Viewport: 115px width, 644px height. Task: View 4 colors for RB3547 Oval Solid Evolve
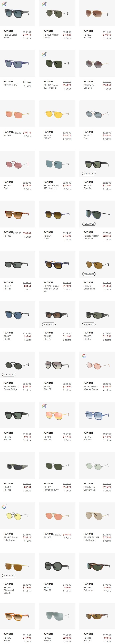coord(107,491)
